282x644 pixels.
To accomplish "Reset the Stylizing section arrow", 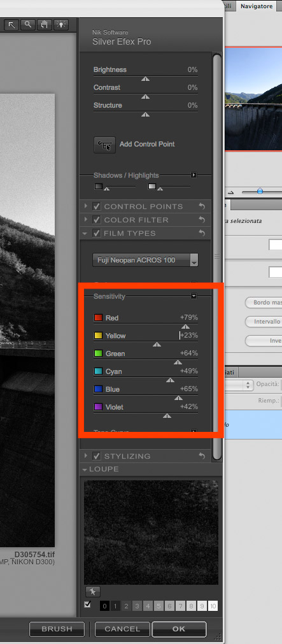I will (x=202, y=456).
